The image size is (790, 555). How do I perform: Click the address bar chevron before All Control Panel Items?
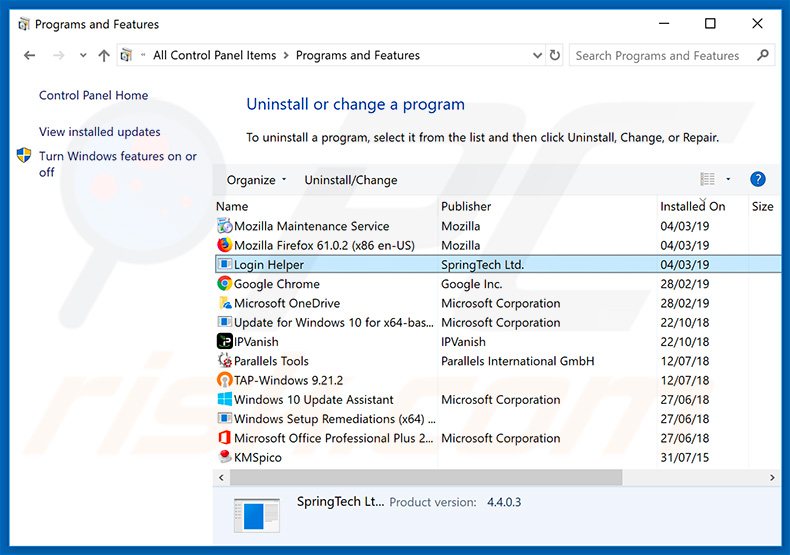[x=143, y=55]
